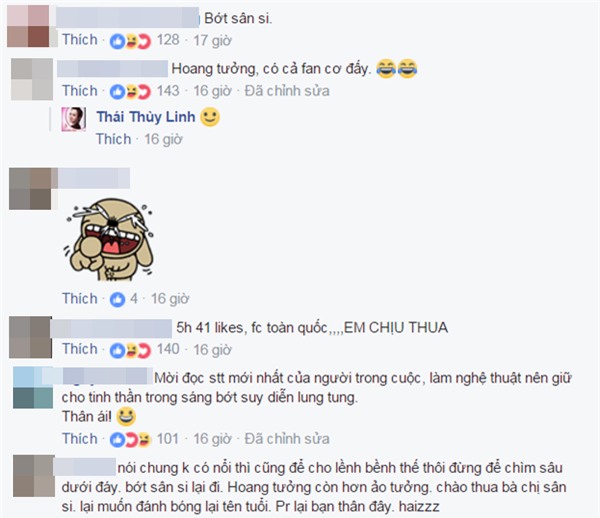This screenshot has width=600, height=518.
Task: Like the 'Hoang tưởng, có cả fan cơ đấy' comment
Action: (80, 91)
